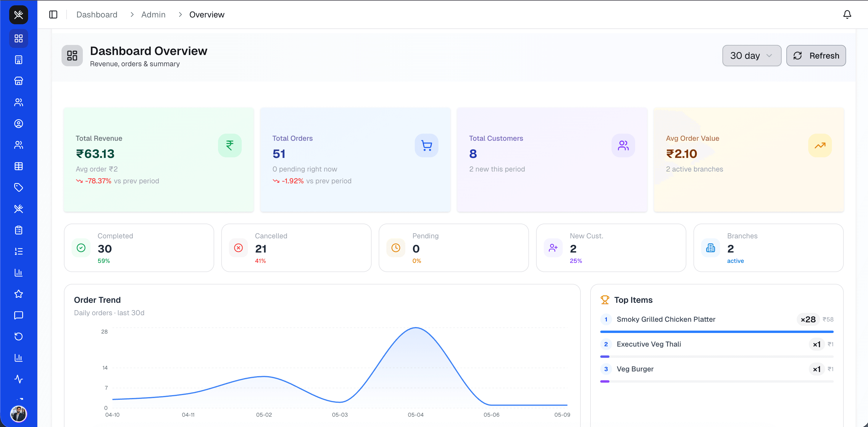The image size is (868, 427).
Task: Click the cart icon on Total Orders
Action: point(427,145)
